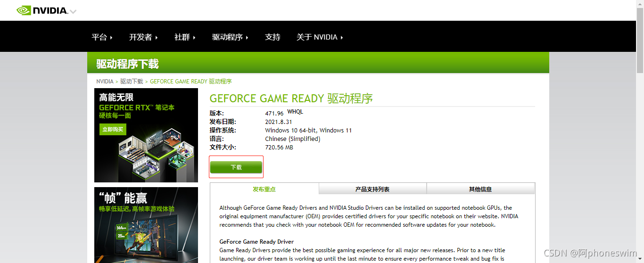Viewport: 644px width, 263px height.
Task: Switch to the 产品支持列表 tab
Action: coord(372,189)
